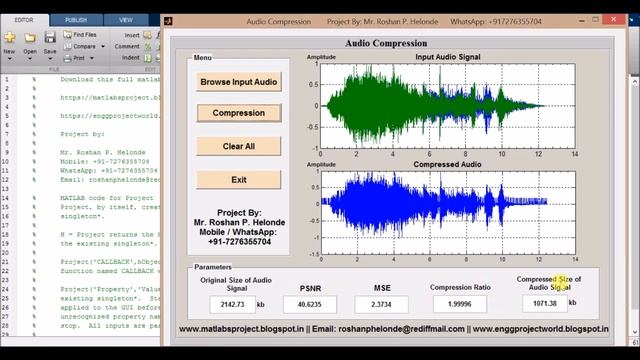Click the Indent label in editor toolbar
The width and height of the screenshot is (640, 360).
(131, 58)
